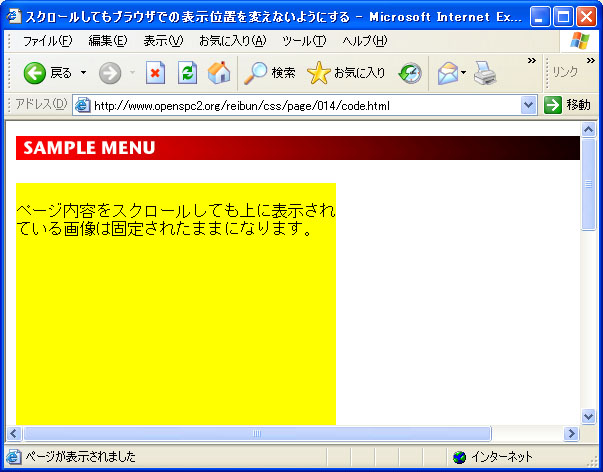Screen dimensions: 603x472
Task: Click the yellow box paragraph text
Action: coord(175,219)
